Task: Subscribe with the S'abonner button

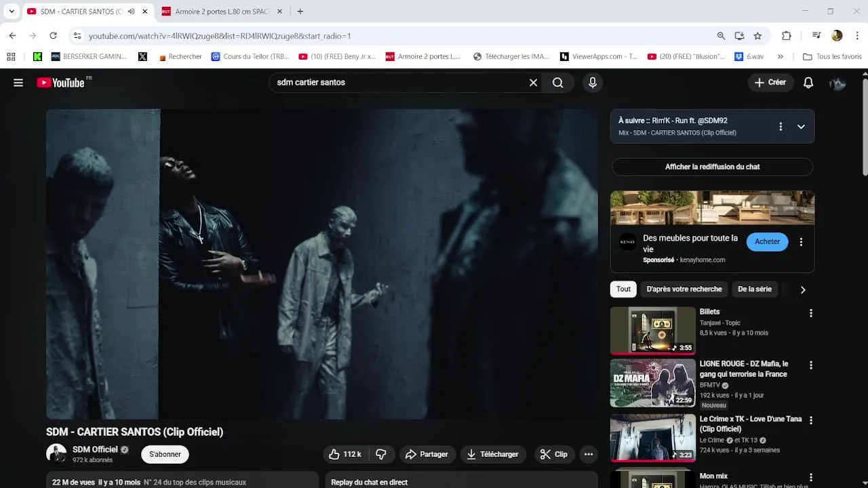Action: [165, 454]
